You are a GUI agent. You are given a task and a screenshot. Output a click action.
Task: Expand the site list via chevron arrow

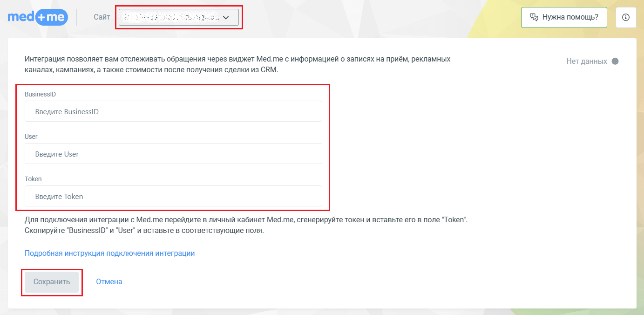226,17
